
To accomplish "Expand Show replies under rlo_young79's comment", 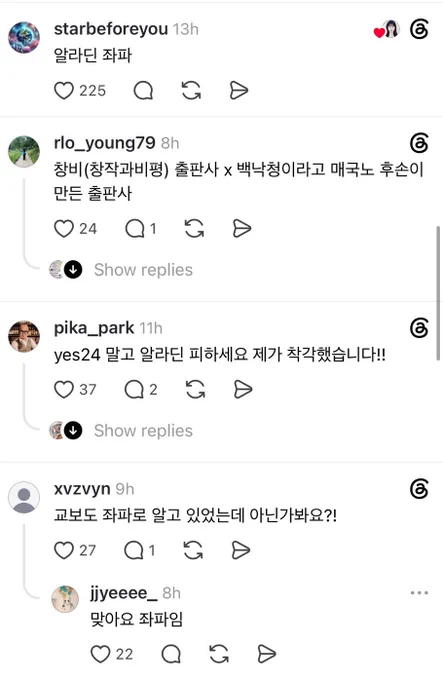I will click(143, 270).
